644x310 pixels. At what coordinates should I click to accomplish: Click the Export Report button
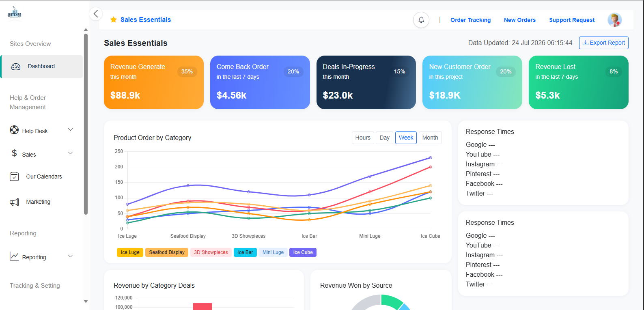tap(604, 43)
